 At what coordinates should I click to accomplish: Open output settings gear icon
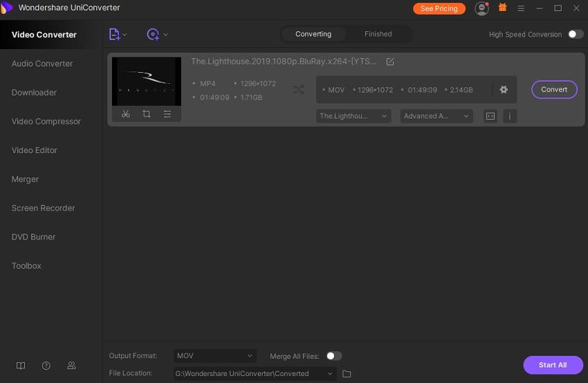click(504, 90)
